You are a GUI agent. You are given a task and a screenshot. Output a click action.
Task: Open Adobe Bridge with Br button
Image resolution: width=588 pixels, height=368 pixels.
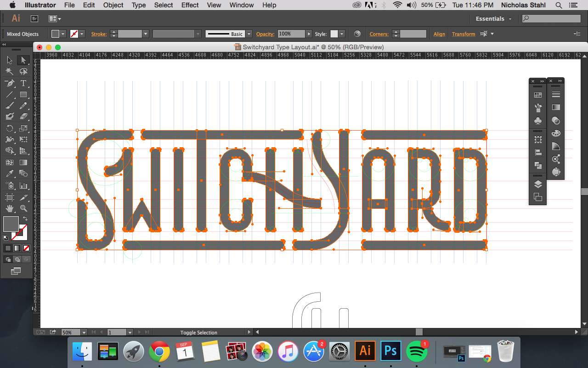coord(34,18)
